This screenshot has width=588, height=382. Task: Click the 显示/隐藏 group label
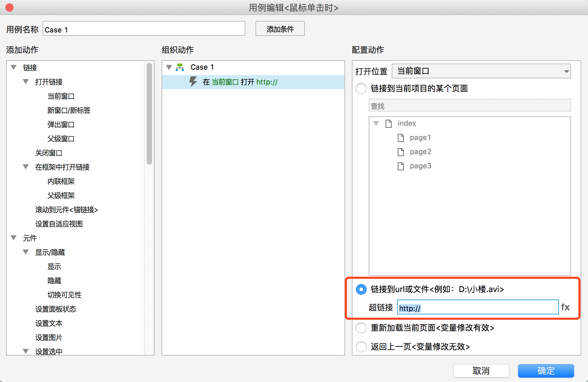click(x=50, y=252)
